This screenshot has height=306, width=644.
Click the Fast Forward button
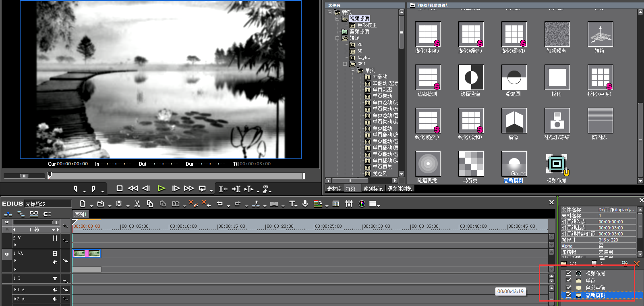(189, 188)
